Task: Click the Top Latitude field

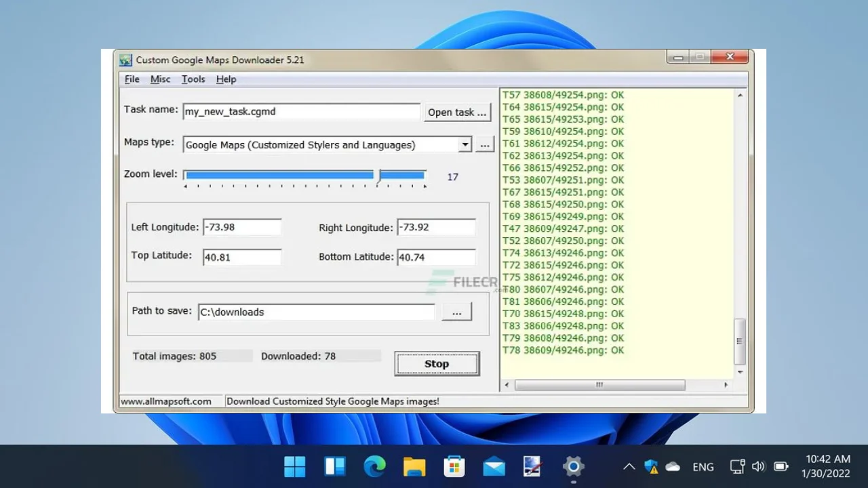Action: pyautogui.click(x=242, y=258)
